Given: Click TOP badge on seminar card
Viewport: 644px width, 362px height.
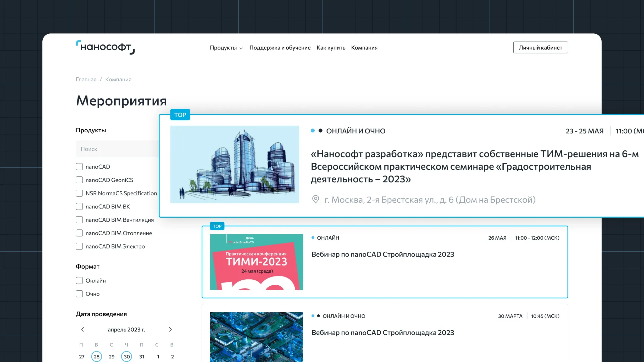Looking at the screenshot, I should click(x=180, y=115).
